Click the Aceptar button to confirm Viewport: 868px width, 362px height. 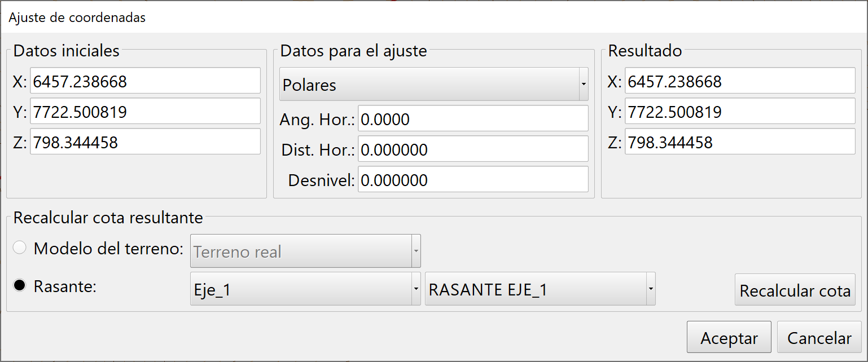pyautogui.click(x=729, y=337)
